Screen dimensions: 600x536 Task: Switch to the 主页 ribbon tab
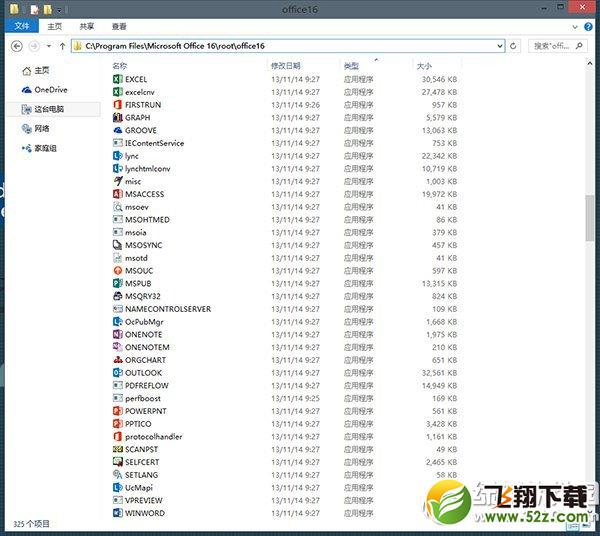click(x=55, y=26)
